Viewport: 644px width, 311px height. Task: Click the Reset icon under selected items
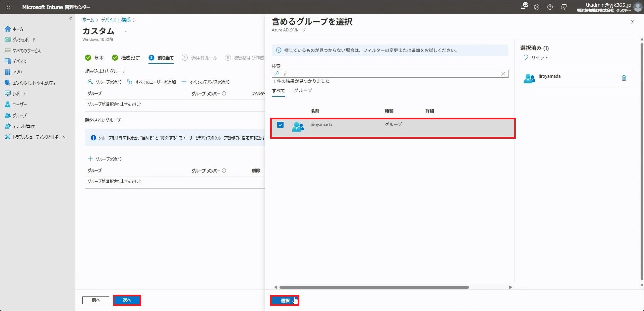tap(526, 57)
